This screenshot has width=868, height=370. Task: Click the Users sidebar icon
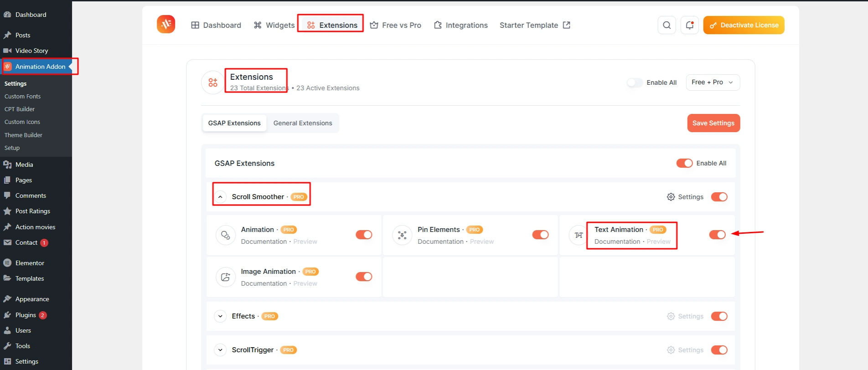click(7, 330)
